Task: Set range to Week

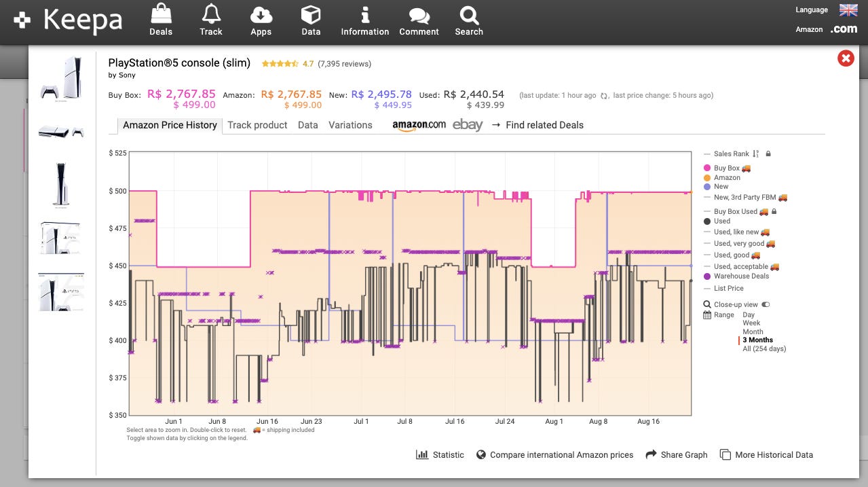Action: (x=751, y=323)
